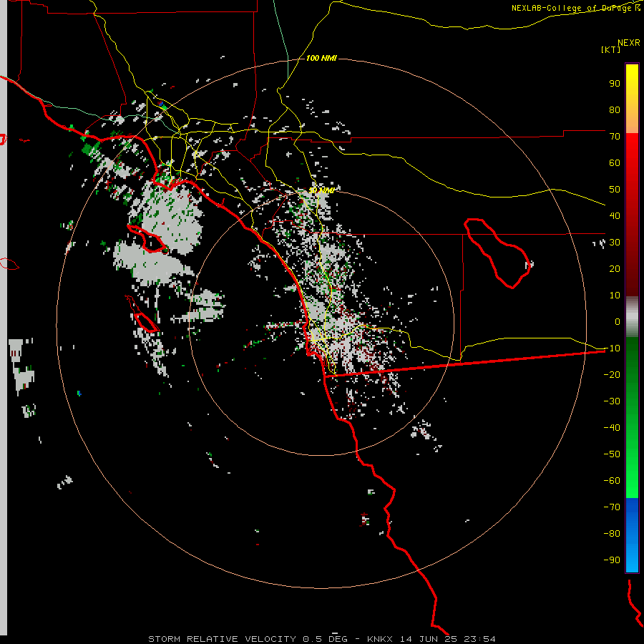Select the 30 value on the velocity scale

coord(615,243)
